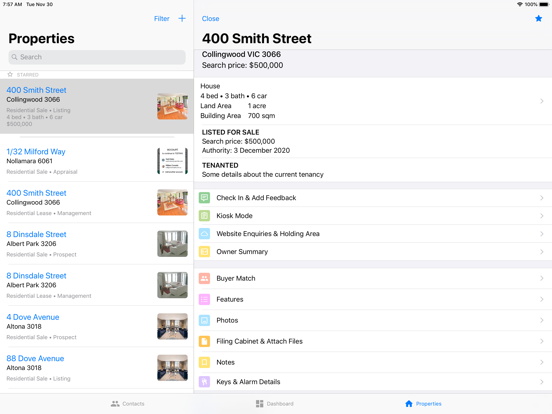Viewport: 552px width, 414px height.
Task: Click Building Area 700 sqm text
Action: pos(238,115)
